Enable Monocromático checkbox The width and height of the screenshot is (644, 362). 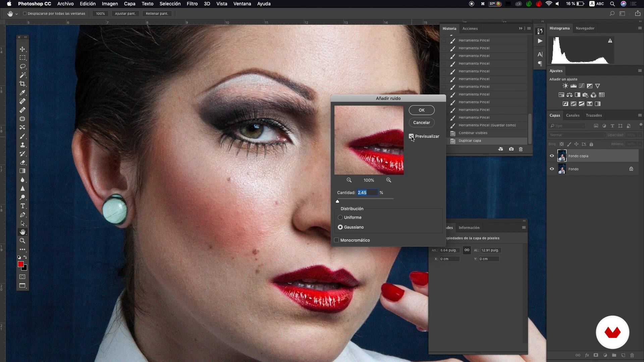point(336,240)
